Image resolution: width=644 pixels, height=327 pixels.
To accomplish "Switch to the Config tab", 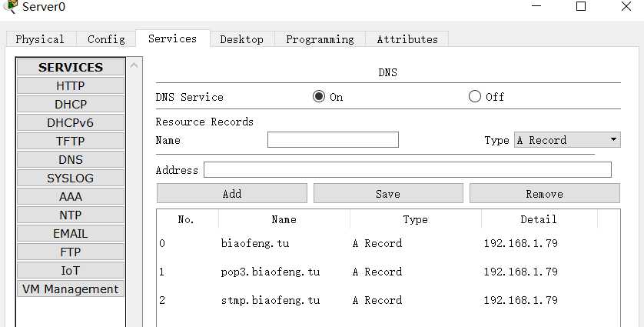I will coord(106,39).
